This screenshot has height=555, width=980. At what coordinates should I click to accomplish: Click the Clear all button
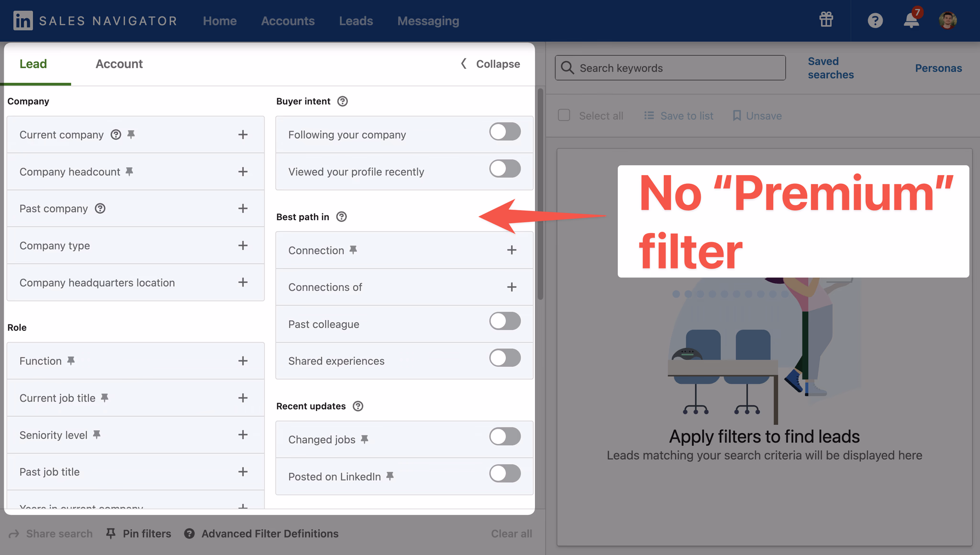coord(512,533)
